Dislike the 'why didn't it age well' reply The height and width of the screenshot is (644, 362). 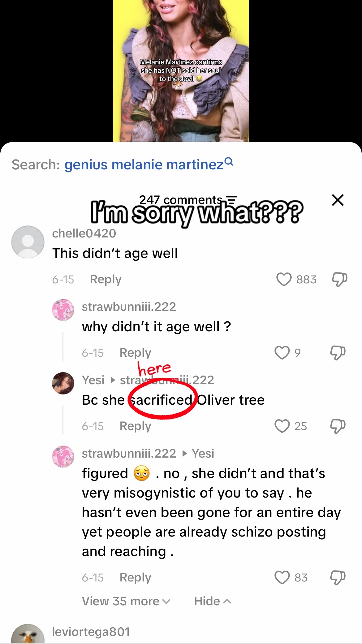click(x=338, y=353)
